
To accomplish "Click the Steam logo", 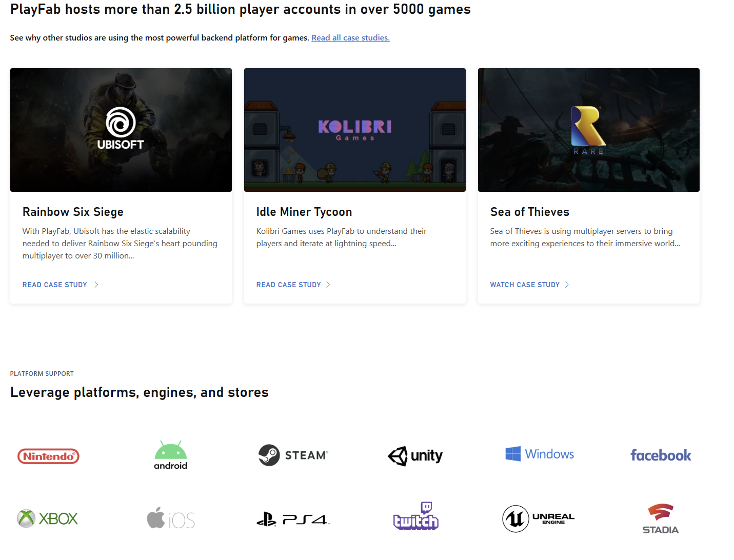I will pos(293,455).
